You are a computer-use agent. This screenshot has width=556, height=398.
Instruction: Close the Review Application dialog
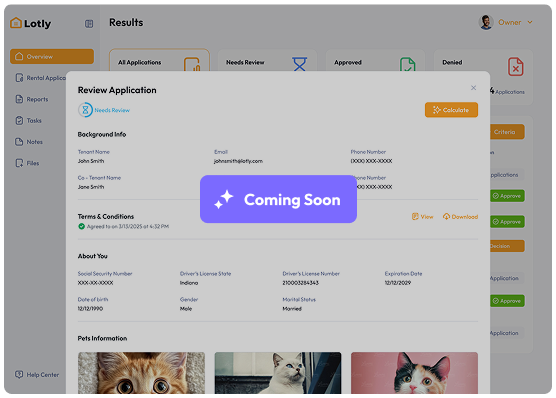click(x=473, y=88)
